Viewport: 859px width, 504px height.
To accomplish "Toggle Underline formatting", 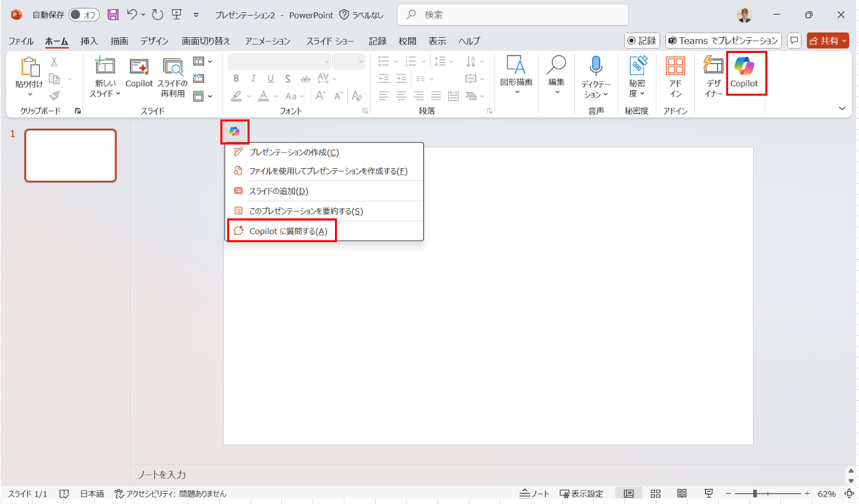I will pos(271,79).
